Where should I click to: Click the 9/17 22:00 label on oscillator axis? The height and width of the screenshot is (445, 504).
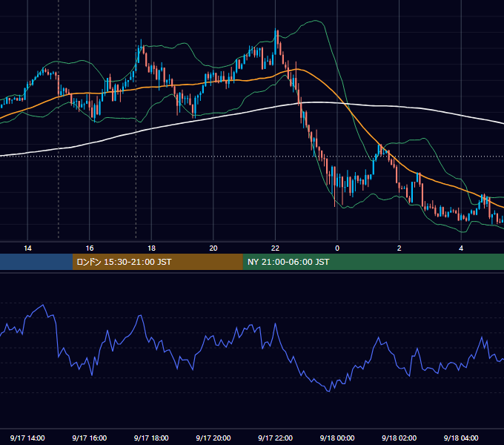(x=276, y=438)
